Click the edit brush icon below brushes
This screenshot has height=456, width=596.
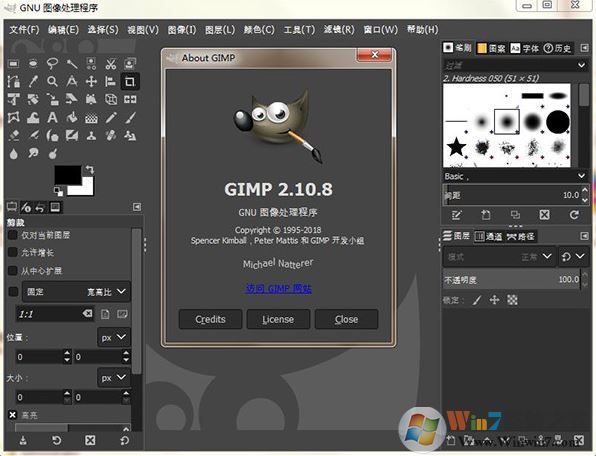[456, 215]
